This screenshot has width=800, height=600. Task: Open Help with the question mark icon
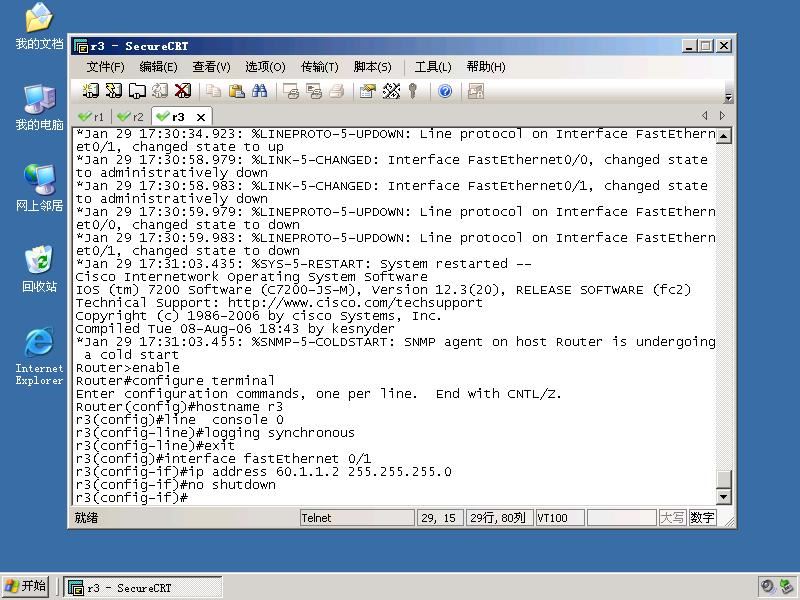pos(445,91)
